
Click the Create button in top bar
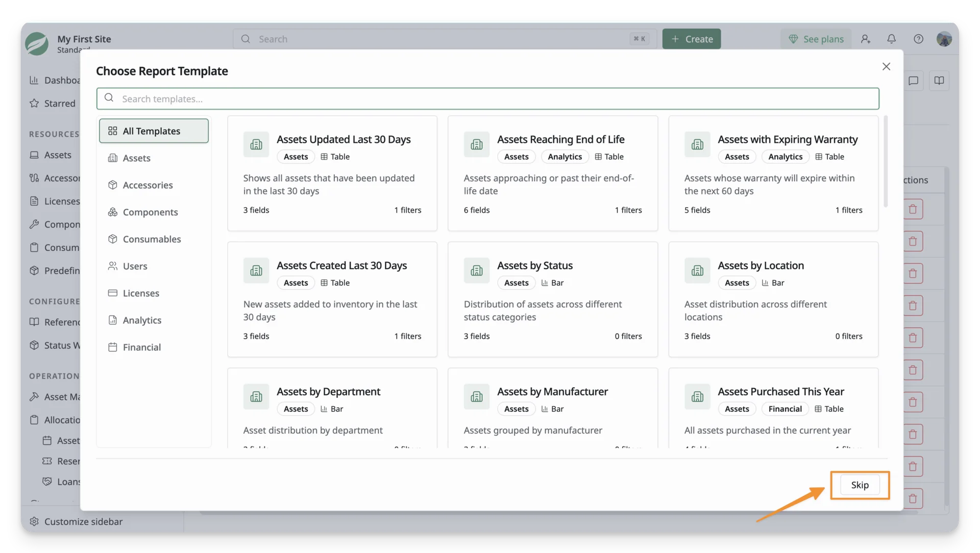(691, 39)
